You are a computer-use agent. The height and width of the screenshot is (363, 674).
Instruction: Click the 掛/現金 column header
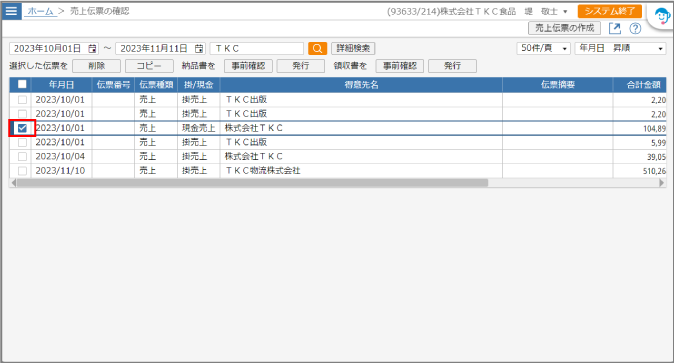[199, 85]
